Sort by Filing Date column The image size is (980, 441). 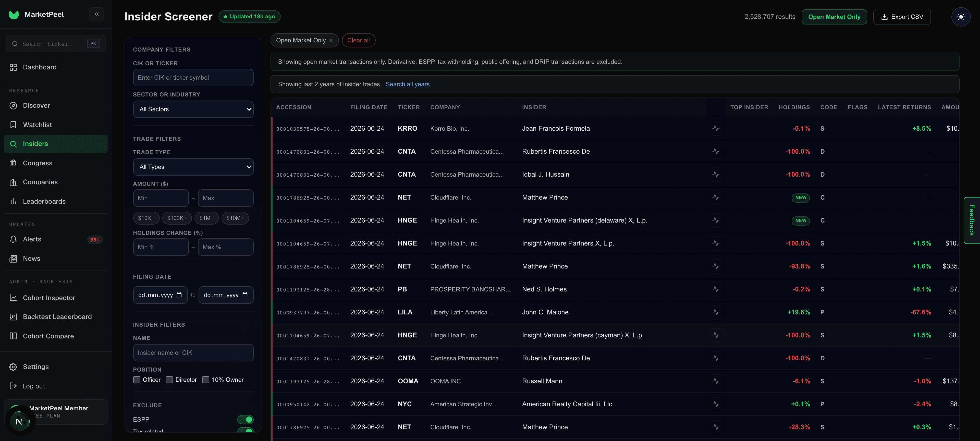click(369, 107)
